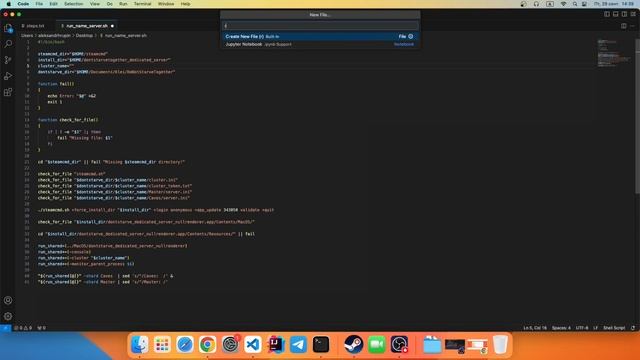This screenshot has width=640, height=360.
Task: Open the Accounts menu icon
Action: click(x=8, y=300)
